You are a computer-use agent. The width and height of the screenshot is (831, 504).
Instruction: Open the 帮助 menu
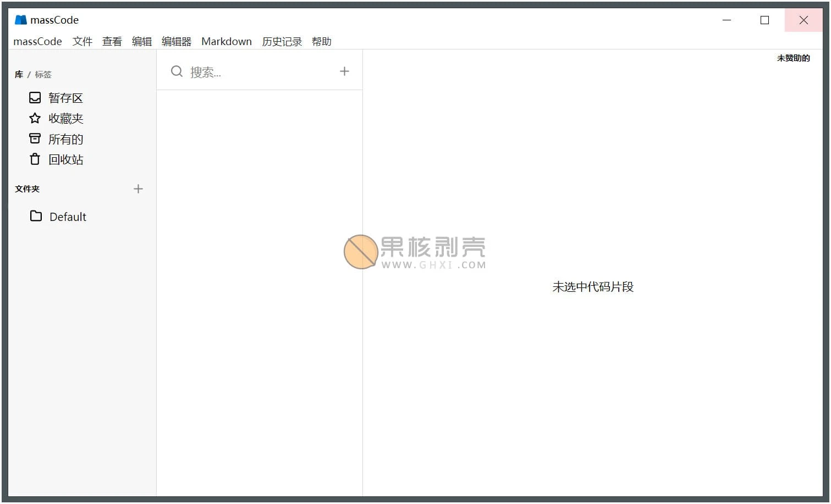coord(321,41)
